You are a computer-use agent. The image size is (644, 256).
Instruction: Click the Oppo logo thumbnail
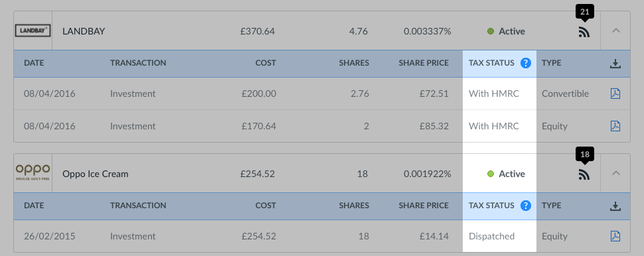33,173
